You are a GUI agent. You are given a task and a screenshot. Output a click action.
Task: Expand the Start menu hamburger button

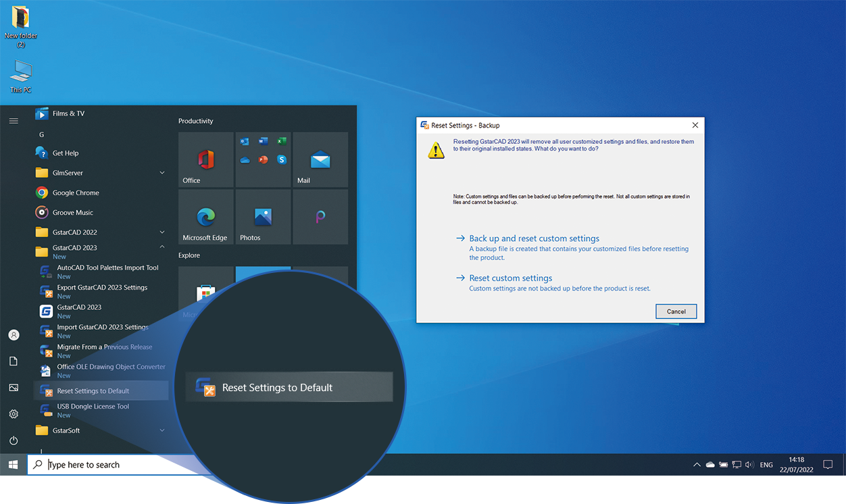pyautogui.click(x=14, y=121)
